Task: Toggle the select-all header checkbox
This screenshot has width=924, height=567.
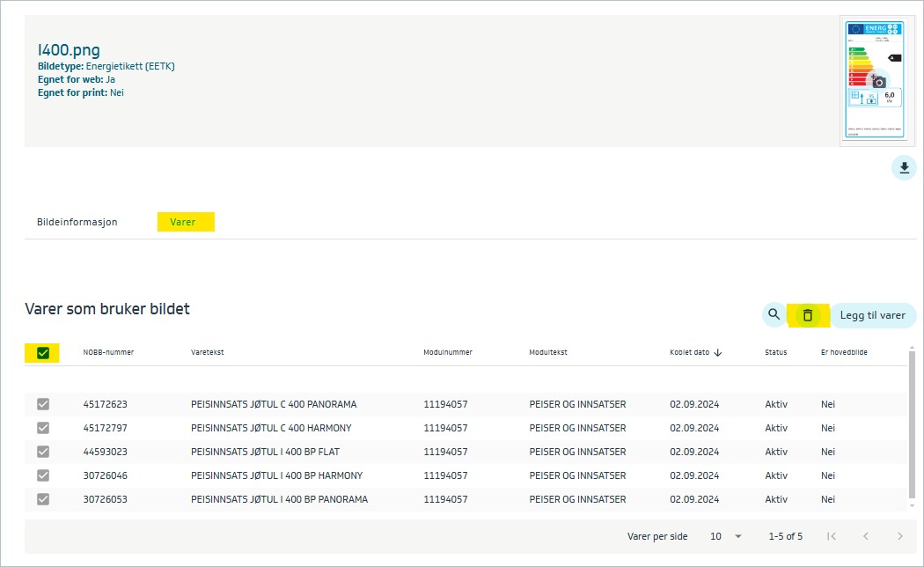Action: (43, 353)
